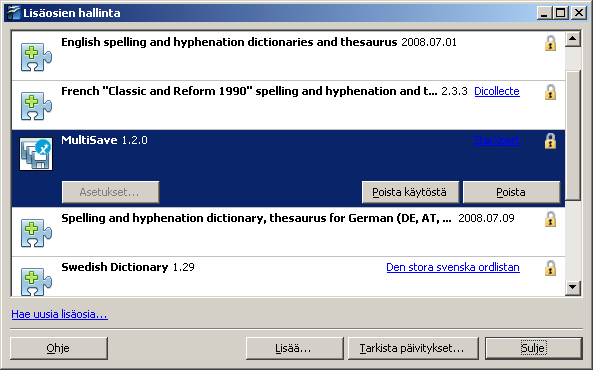Open Den stora svenska ordlistan link

[x=453, y=267]
